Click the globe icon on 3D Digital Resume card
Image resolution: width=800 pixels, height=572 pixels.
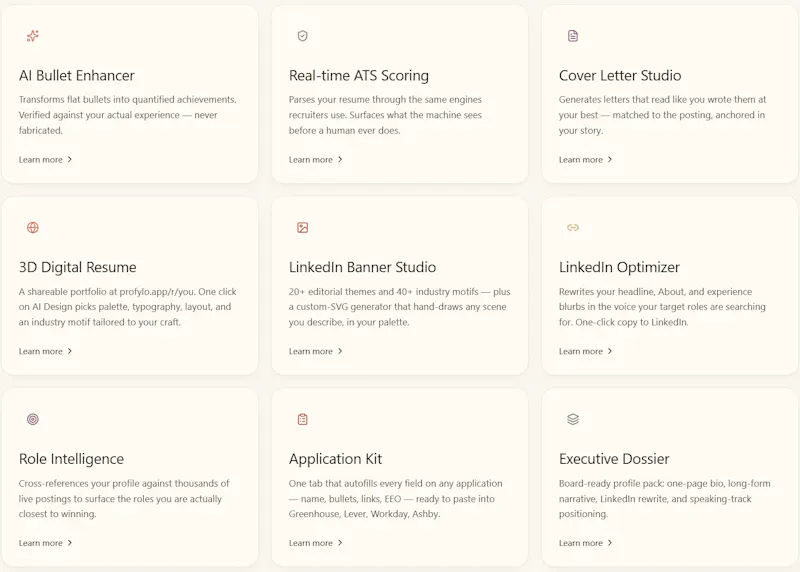[x=33, y=228]
